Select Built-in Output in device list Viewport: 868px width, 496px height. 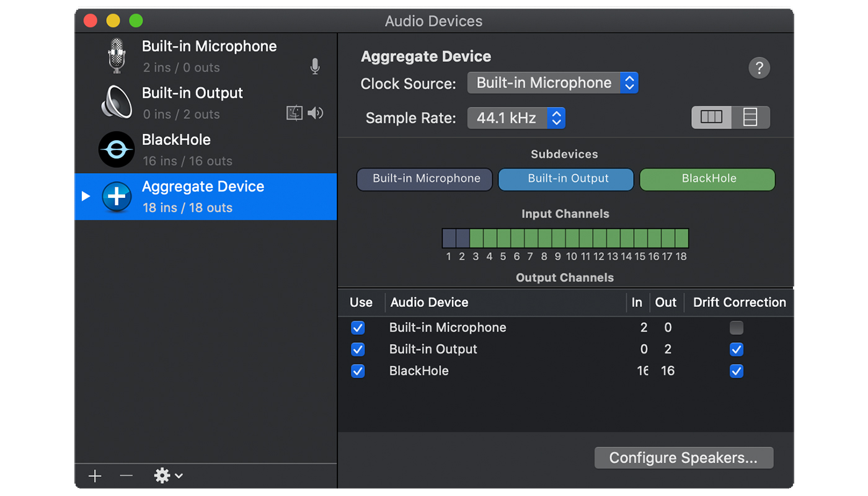point(206,103)
